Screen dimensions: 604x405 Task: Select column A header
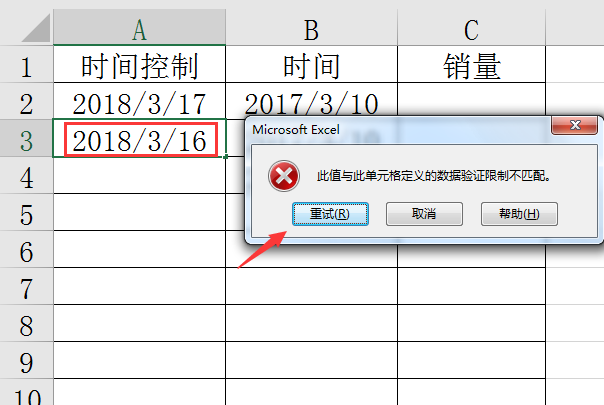click(139, 27)
